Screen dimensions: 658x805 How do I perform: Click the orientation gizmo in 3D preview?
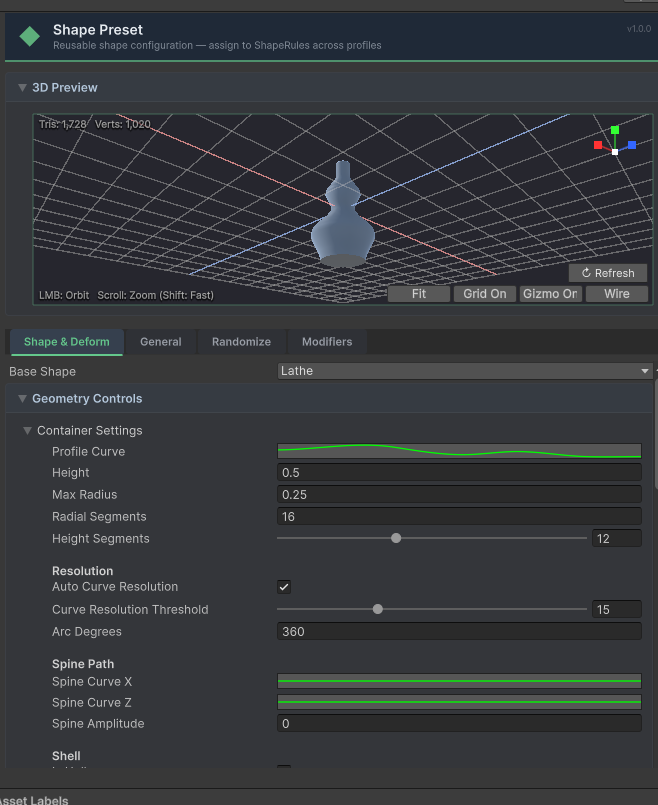(614, 146)
